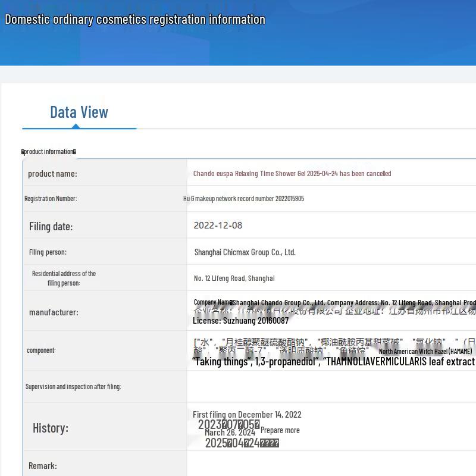Screen dimensions: 476x476
Task: Select the product information section header
Action: pyautogui.click(x=49, y=152)
